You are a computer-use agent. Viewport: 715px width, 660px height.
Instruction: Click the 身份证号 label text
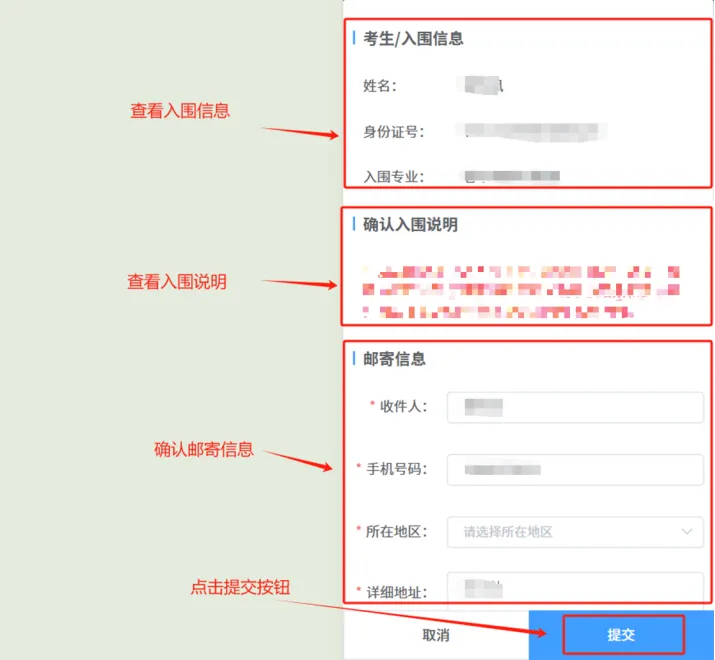[394, 132]
